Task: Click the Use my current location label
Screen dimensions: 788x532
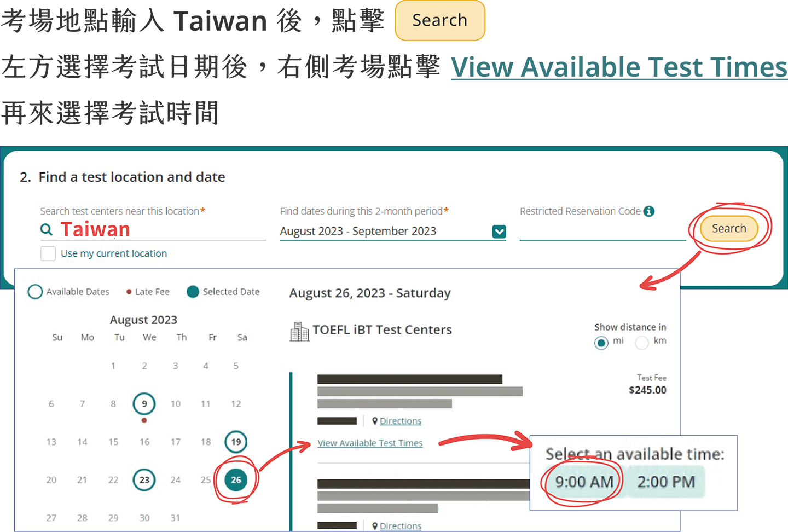Action: 114,253
